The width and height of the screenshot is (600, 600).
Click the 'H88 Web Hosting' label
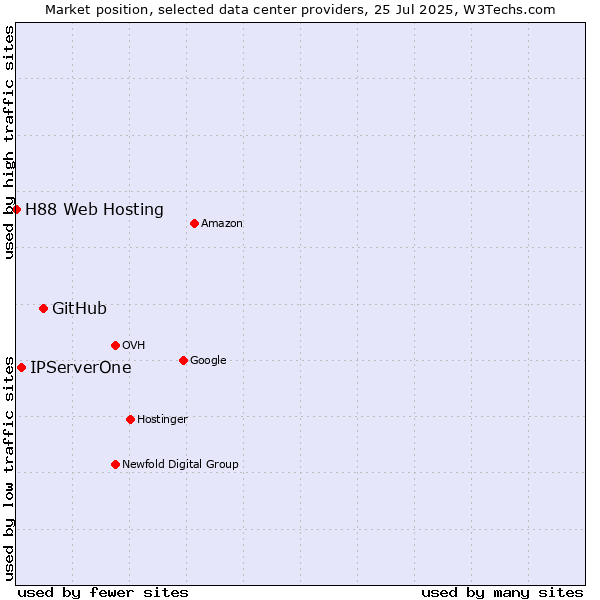pos(95,210)
